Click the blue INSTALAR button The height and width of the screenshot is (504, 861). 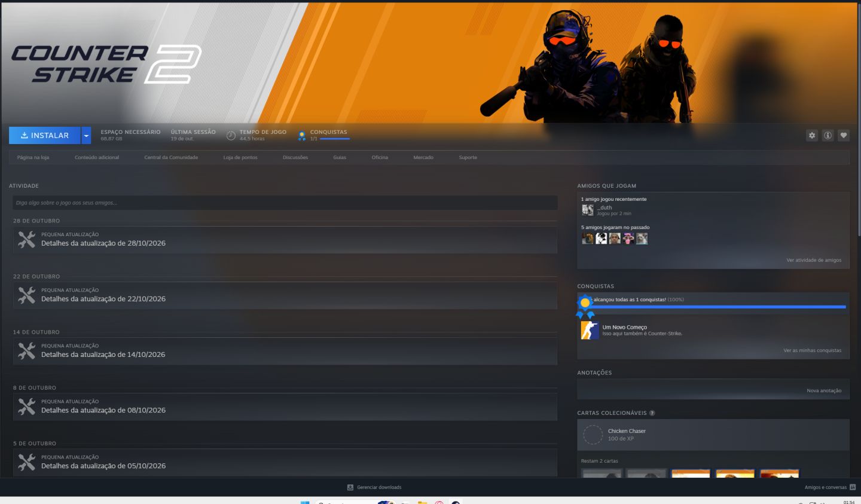tap(45, 136)
